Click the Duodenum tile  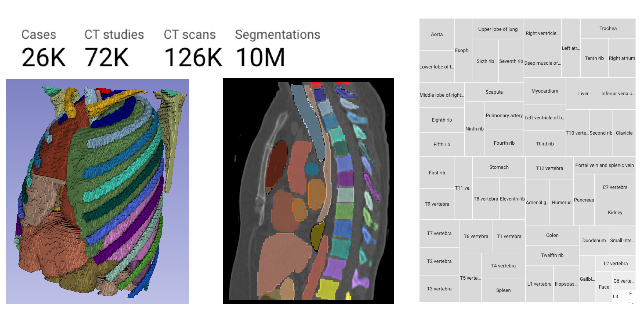click(x=594, y=240)
